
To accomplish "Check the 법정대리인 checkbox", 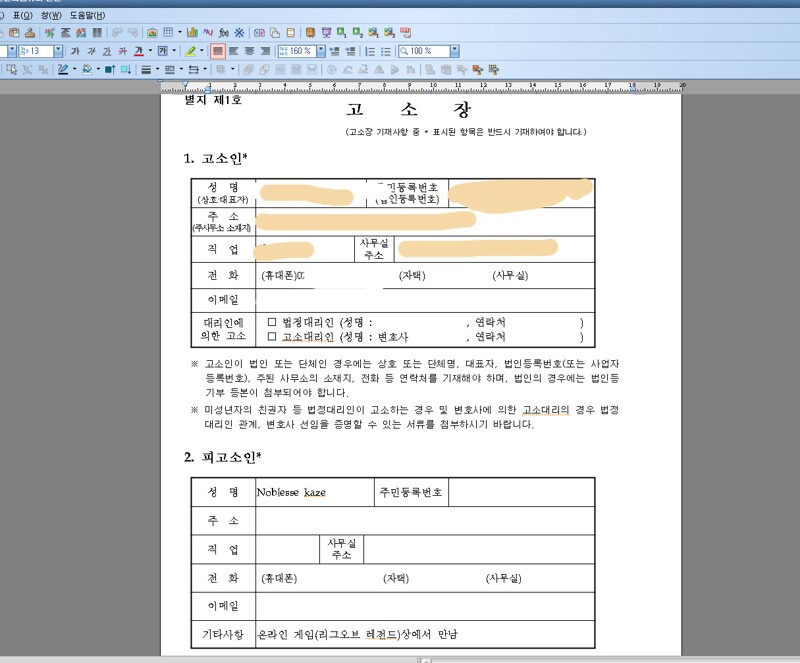I will [x=272, y=322].
